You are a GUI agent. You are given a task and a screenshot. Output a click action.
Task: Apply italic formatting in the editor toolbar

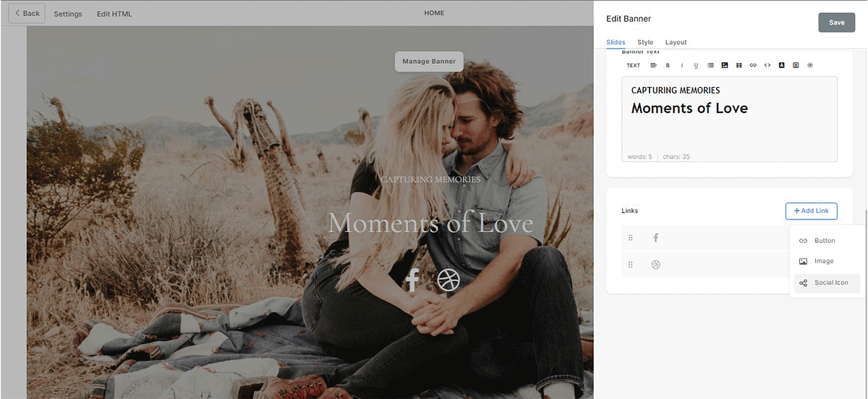(681, 65)
